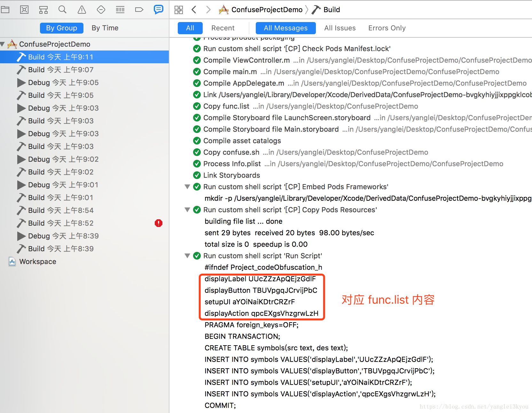Select the Copy confuse.sh step
The width and height of the screenshot is (532, 413).
[351, 152]
